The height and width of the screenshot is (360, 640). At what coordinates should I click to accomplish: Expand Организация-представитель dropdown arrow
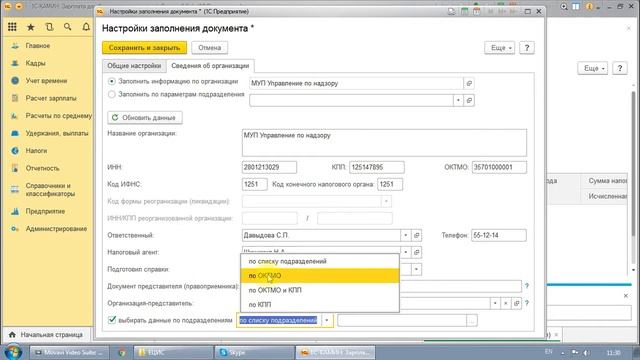coord(495,303)
